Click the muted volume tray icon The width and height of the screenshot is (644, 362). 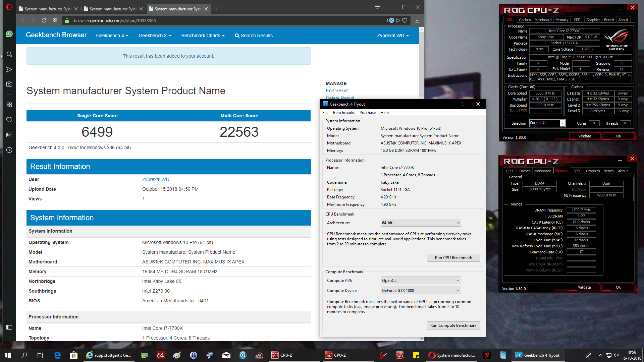tap(616, 355)
